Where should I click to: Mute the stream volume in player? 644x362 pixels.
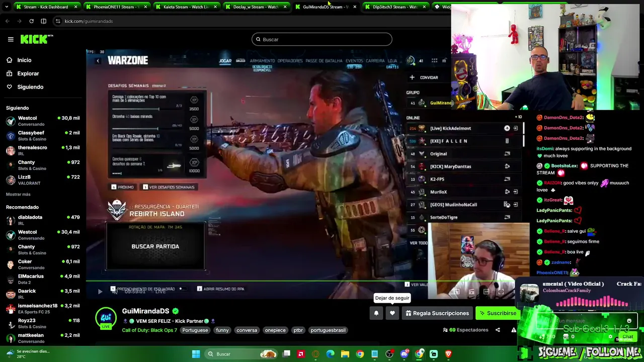click(114, 291)
